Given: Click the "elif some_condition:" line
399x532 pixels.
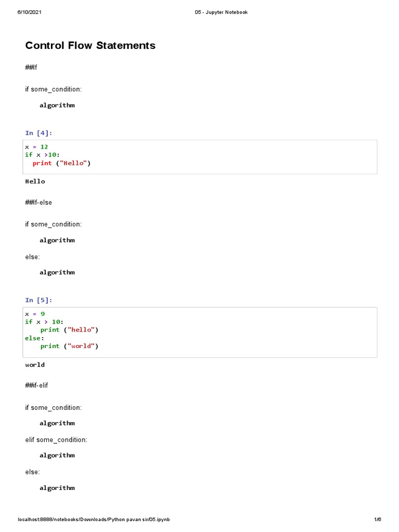Looking at the screenshot, I should (56, 440).
